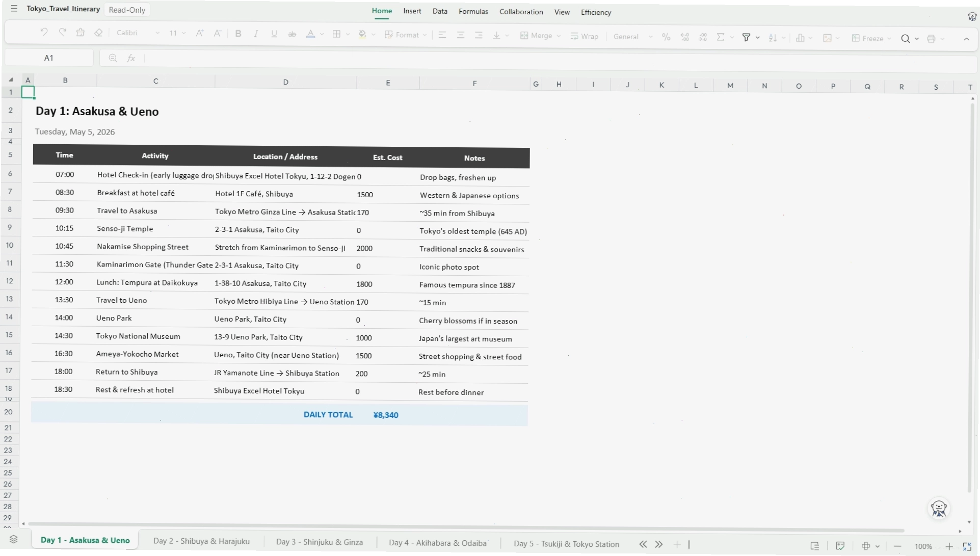This screenshot has width=980, height=556.
Task: Open the hamburger main menu
Action: pyautogui.click(x=14, y=9)
